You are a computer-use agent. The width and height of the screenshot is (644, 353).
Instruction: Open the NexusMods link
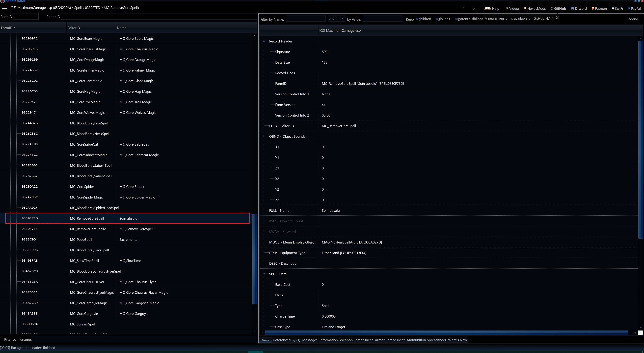534,8
